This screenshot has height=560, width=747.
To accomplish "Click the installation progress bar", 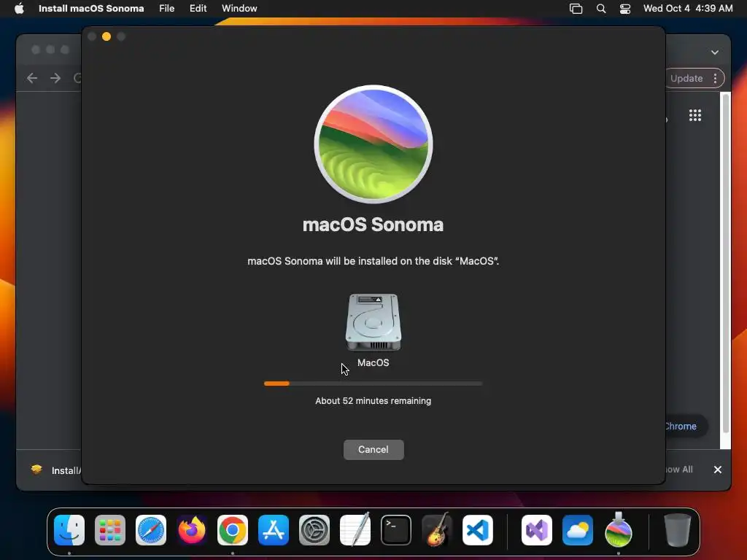I will (373, 384).
